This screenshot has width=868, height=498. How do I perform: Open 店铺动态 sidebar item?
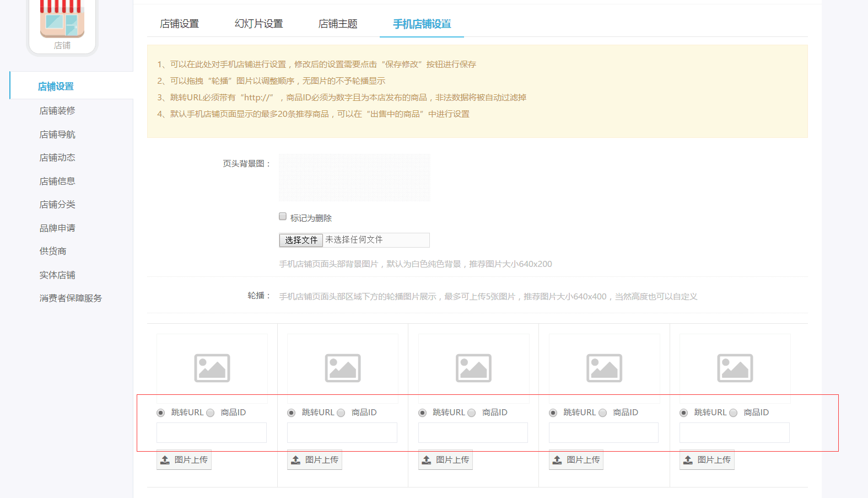pyautogui.click(x=57, y=157)
